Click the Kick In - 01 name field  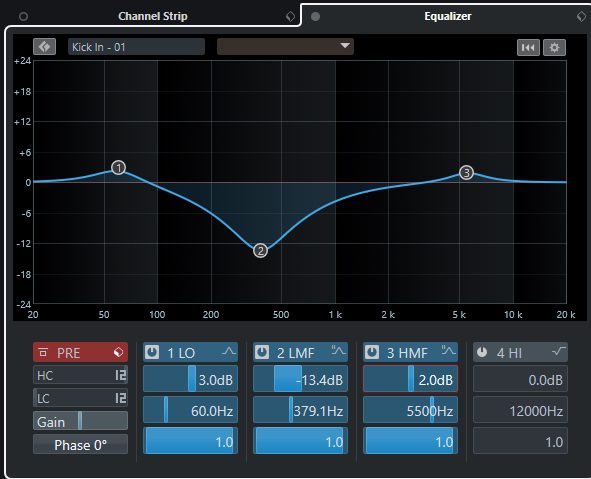click(136, 47)
